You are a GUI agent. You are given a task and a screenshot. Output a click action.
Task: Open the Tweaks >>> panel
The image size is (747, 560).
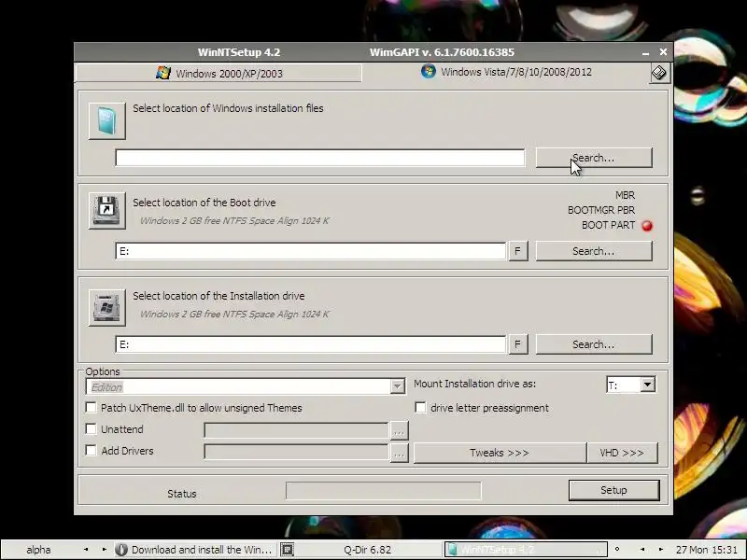tap(500, 453)
